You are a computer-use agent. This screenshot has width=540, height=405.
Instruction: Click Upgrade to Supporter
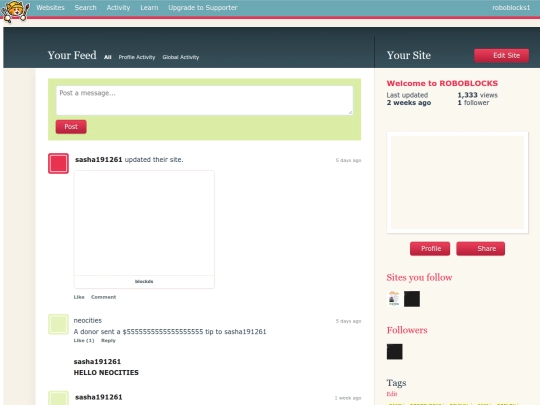point(202,8)
